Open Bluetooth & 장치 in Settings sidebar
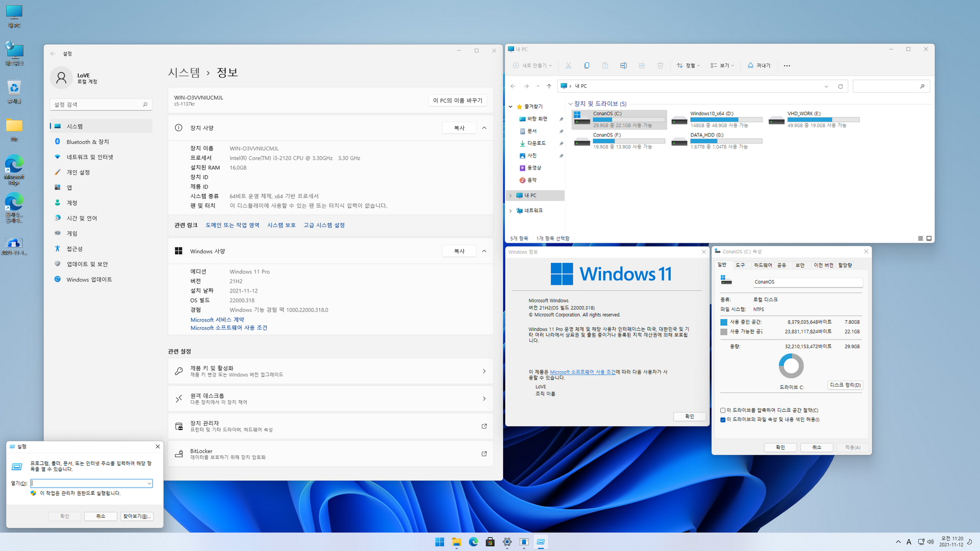 (101, 142)
